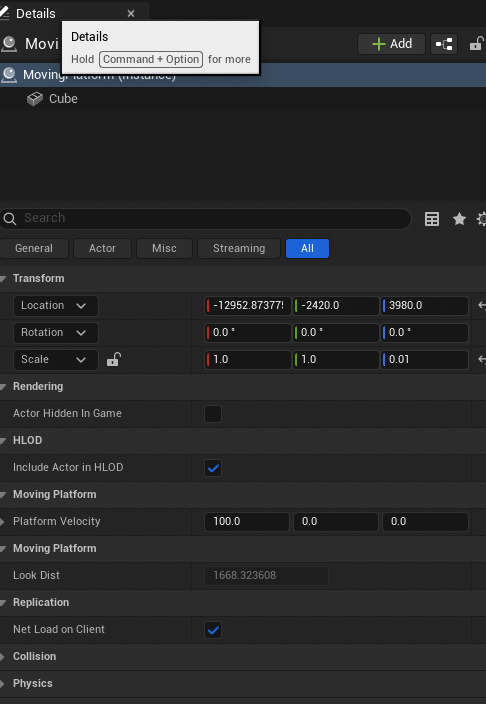Screen dimensions: 486x704
Task: Click the green plus Add button
Action: pyautogui.click(x=391, y=44)
